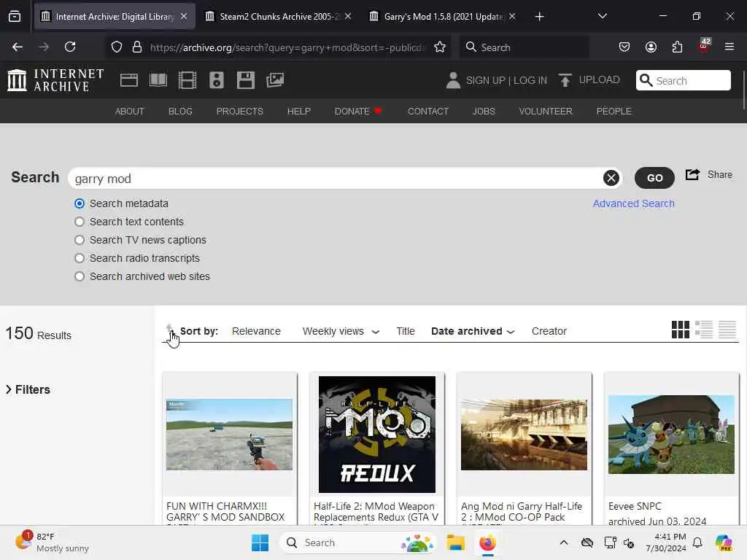Open the Pocket save icon
Image resolution: width=747 pixels, height=560 pixels.
point(624,47)
